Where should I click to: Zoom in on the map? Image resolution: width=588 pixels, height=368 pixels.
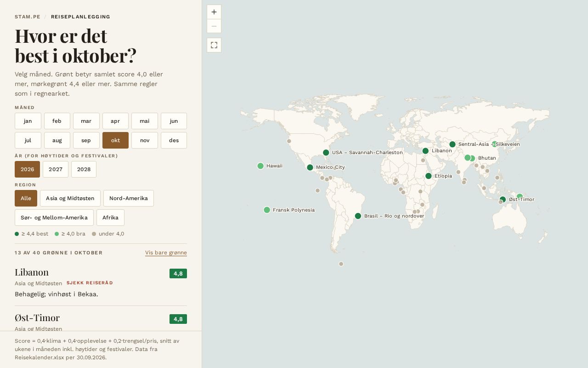click(214, 12)
